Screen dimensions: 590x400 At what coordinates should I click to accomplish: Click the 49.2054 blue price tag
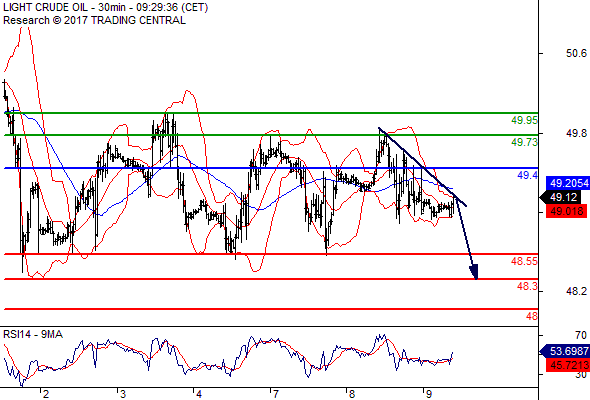pyautogui.click(x=567, y=183)
